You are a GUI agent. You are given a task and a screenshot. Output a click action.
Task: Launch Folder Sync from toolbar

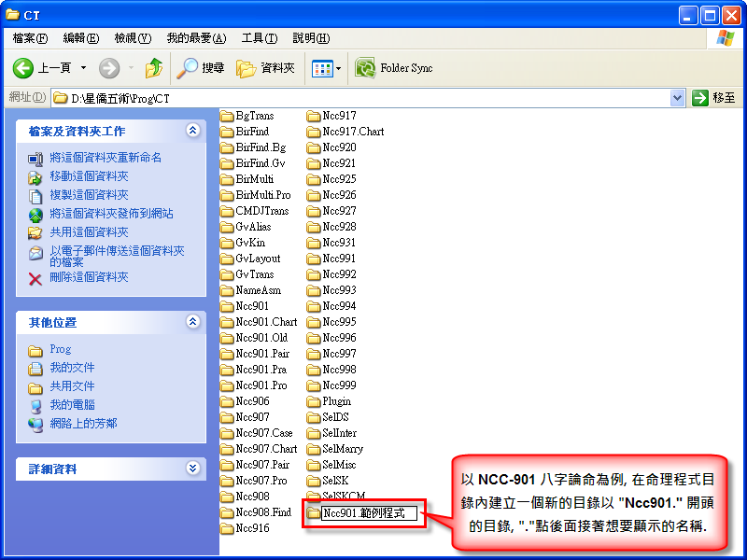[x=394, y=68]
